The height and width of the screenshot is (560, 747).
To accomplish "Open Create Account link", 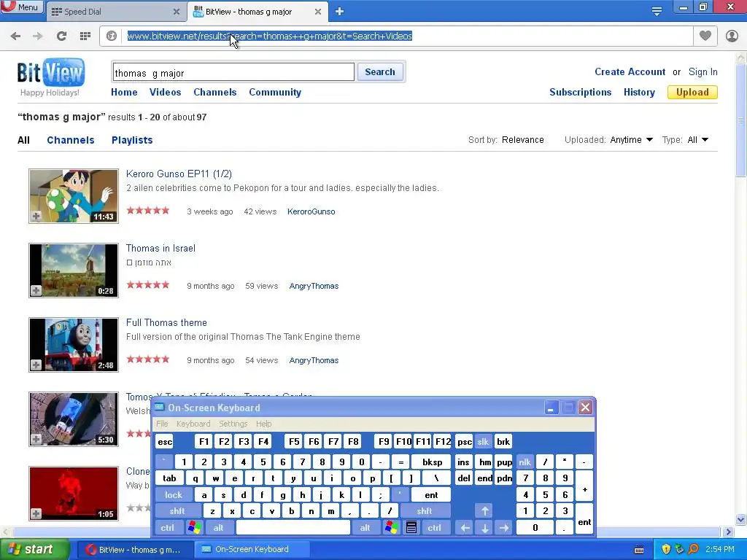I will click(x=630, y=72).
